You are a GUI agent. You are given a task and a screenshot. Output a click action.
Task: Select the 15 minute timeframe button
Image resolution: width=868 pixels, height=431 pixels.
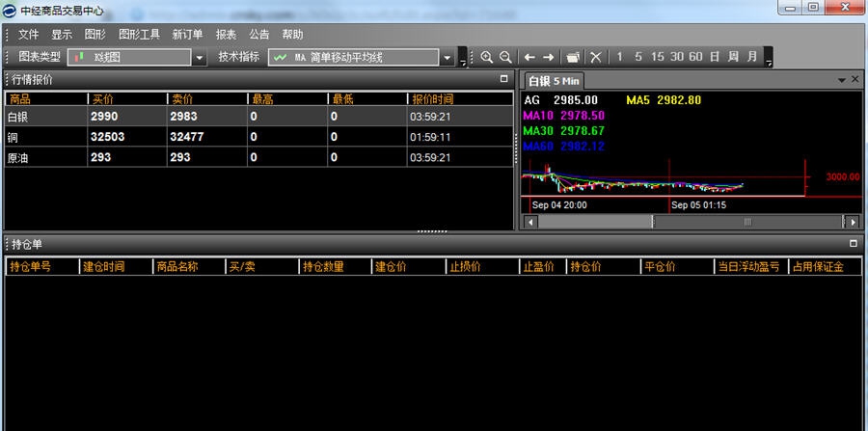658,57
